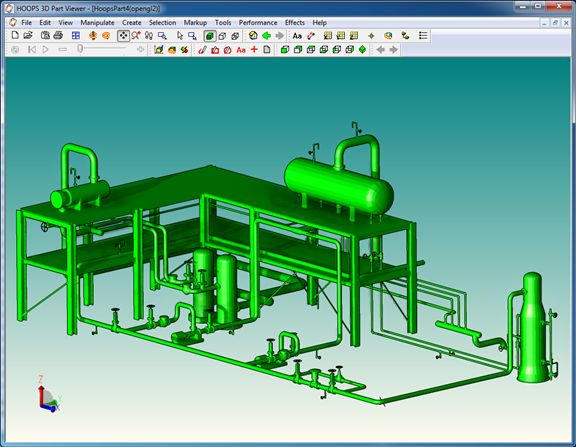The image size is (576, 447).
Task: Open a file using the folder icon
Action: point(28,35)
